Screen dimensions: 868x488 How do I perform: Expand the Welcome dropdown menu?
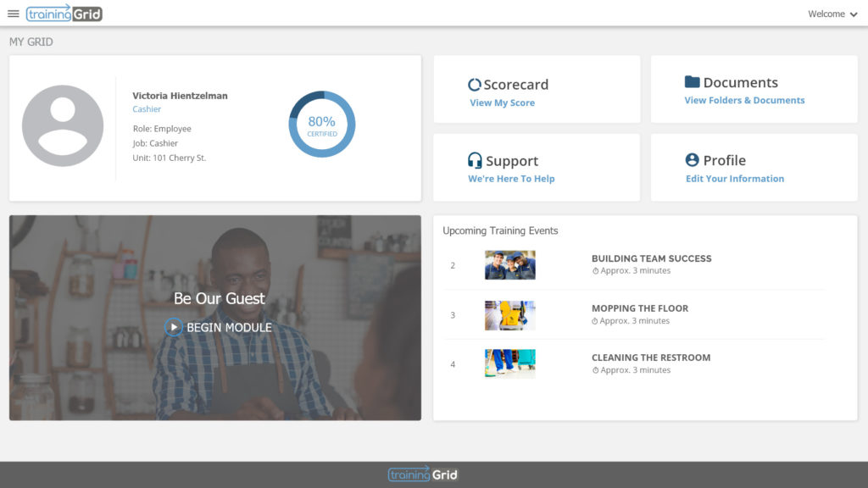(832, 14)
